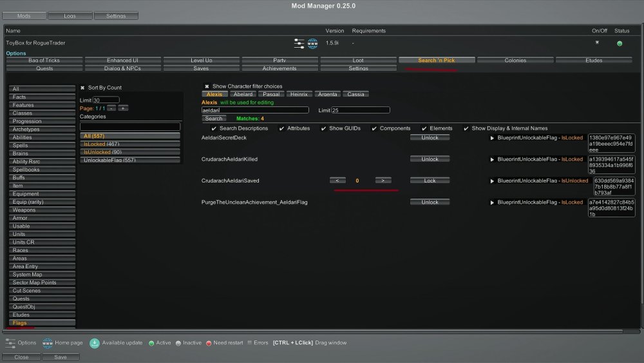Viewport: 644px width, 363px height.
Task: Toggle Search Descriptions checkbox
Action: click(214, 128)
